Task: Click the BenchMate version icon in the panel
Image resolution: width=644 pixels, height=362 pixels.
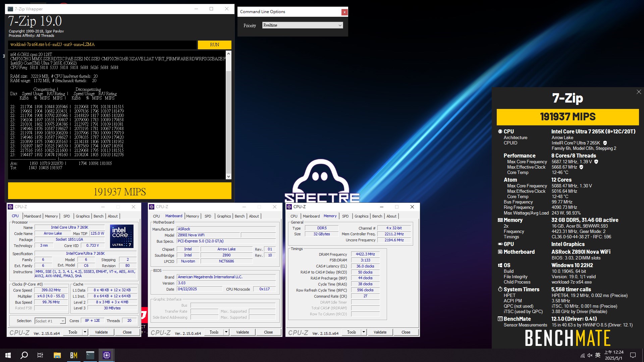Action: (500, 319)
